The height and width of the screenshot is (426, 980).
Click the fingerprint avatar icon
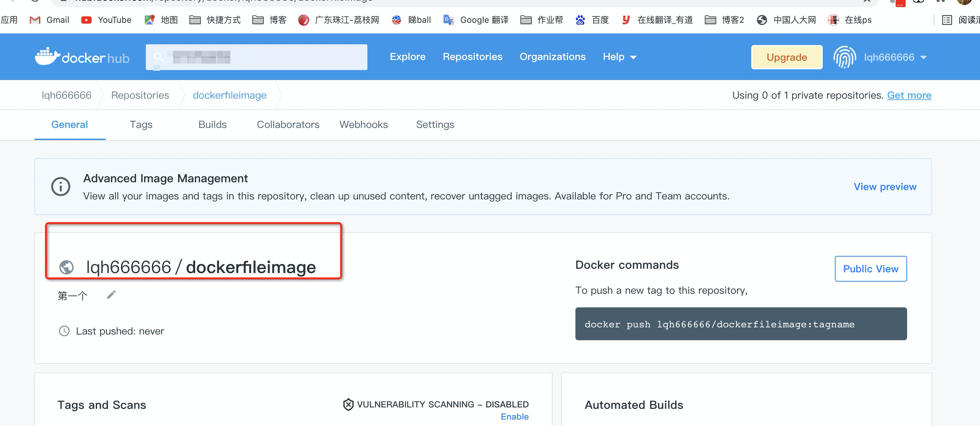point(844,57)
